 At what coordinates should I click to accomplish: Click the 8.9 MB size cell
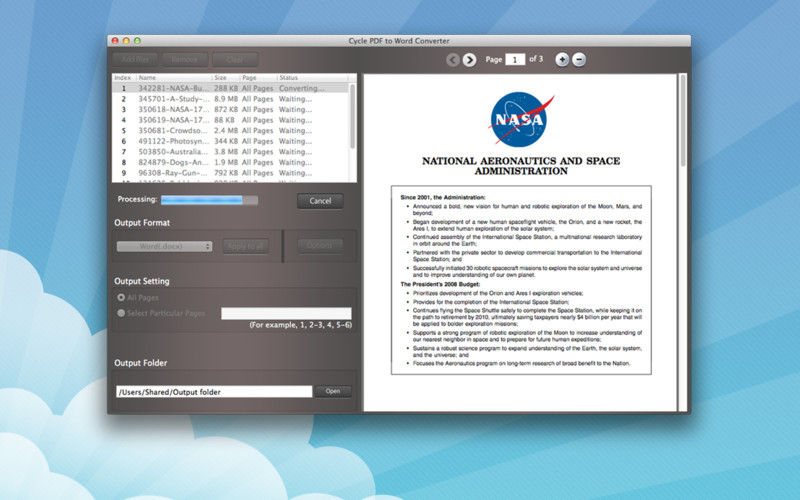(226, 99)
